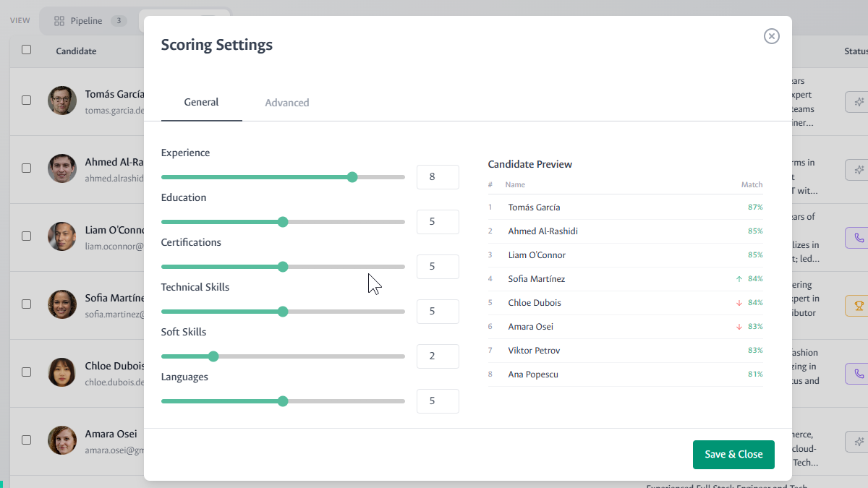Click the sparkle status icon in Tomás García's row
The image size is (868, 488).
[859, 102]
